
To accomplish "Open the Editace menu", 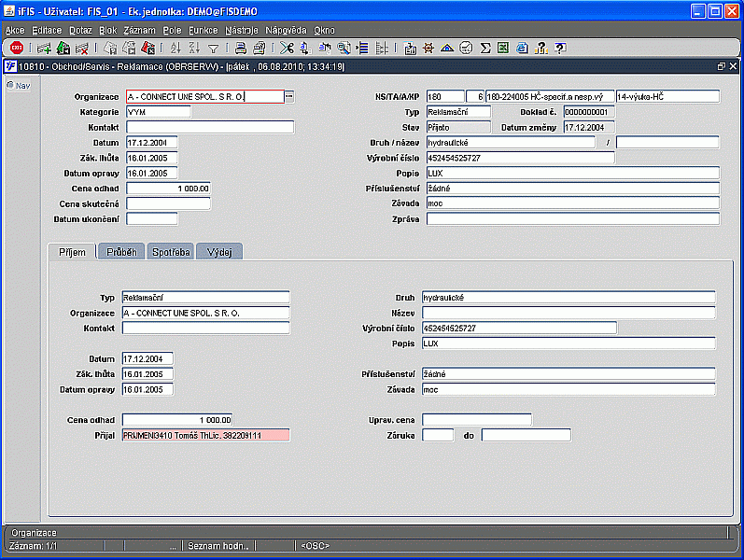I will 47,31.
